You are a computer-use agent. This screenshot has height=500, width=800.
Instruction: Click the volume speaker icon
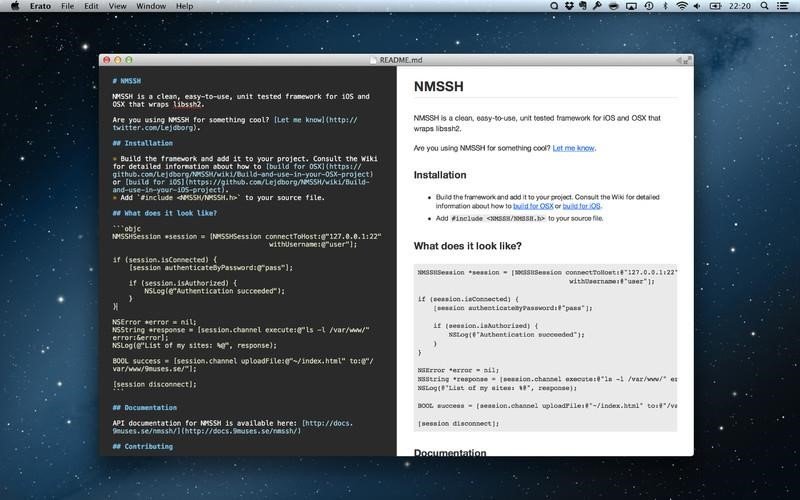(x=697, y=6)
